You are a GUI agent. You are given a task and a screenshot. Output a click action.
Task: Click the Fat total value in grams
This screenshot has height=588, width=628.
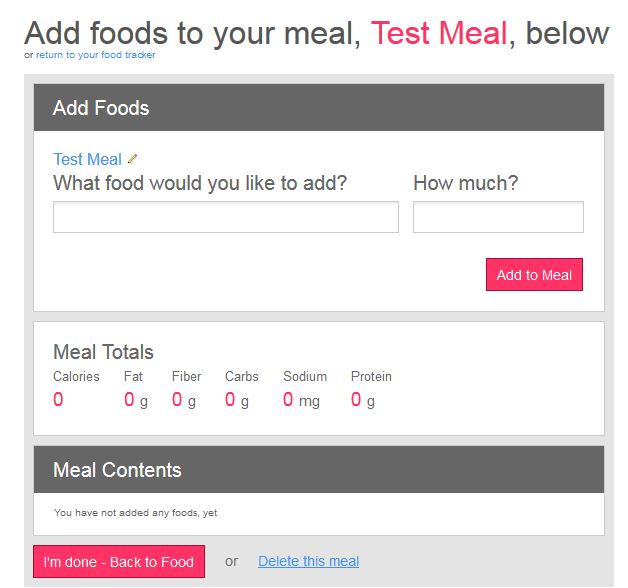136,400
